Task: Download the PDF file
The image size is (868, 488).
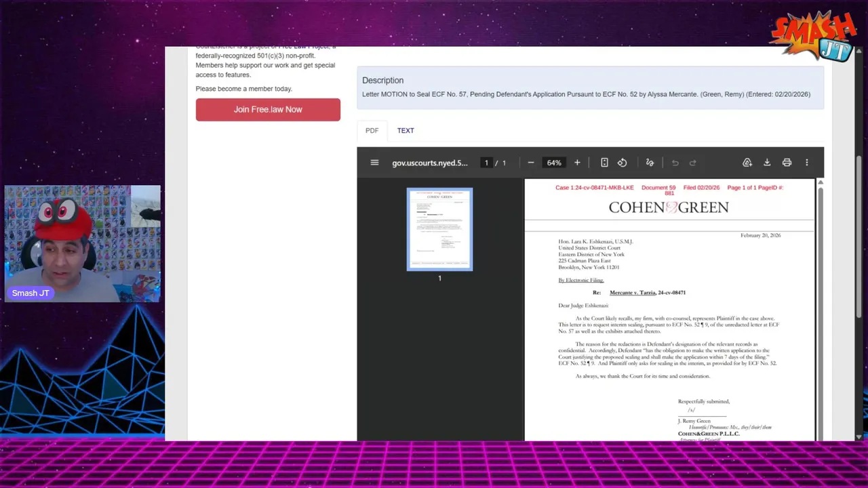Action: point(767,163)
